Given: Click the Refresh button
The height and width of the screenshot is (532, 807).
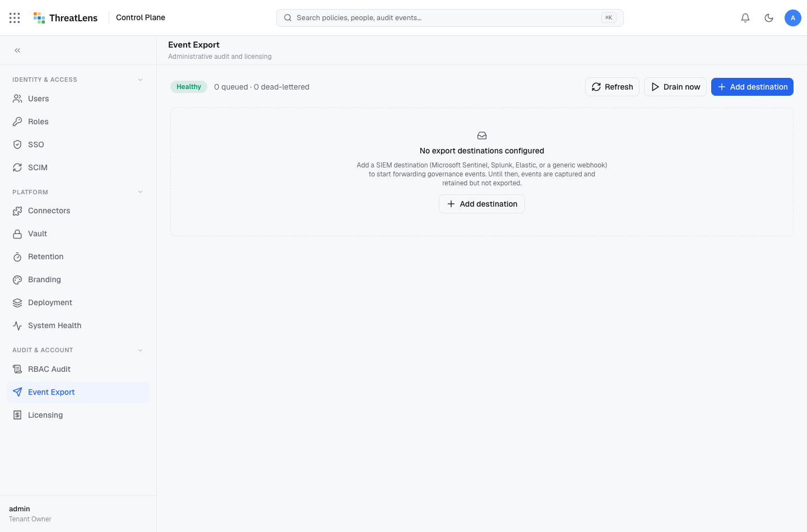Looking at the screenshot, I should [612, 87].
